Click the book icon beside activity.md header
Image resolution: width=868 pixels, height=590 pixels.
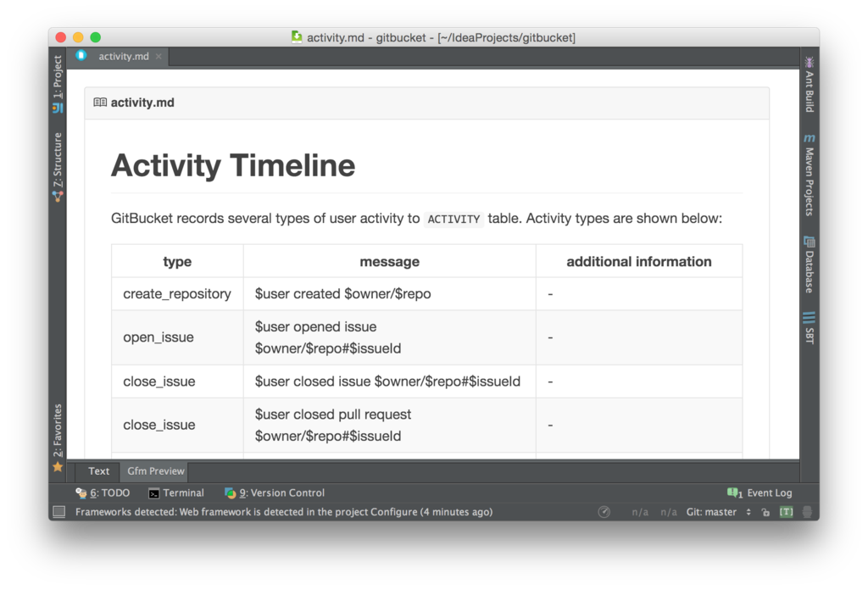pyautogui.click(x=100, y=103)
